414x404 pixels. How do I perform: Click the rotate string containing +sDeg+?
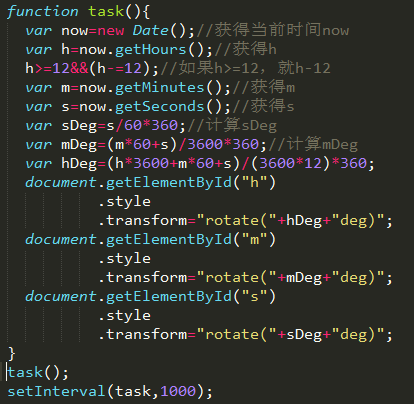pos(291,335)
